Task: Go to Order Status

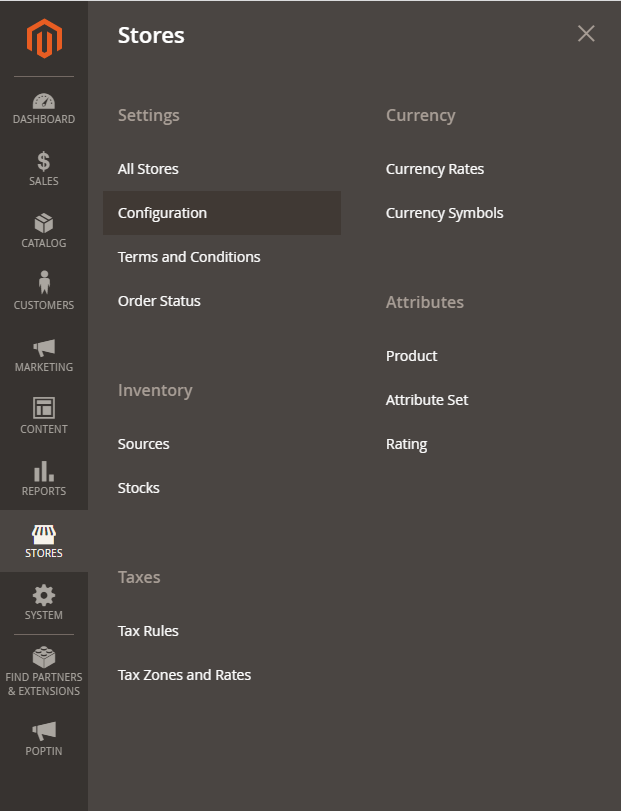Action: 159,301
